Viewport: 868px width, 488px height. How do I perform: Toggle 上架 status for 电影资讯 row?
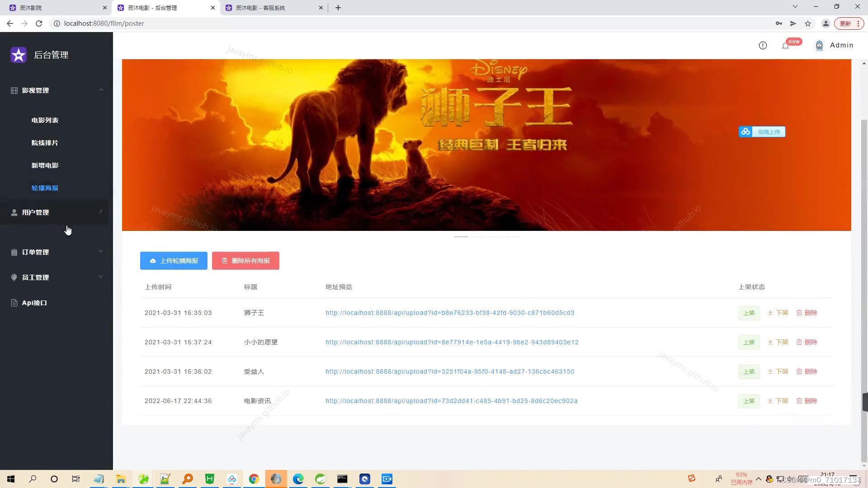(749, 401)
